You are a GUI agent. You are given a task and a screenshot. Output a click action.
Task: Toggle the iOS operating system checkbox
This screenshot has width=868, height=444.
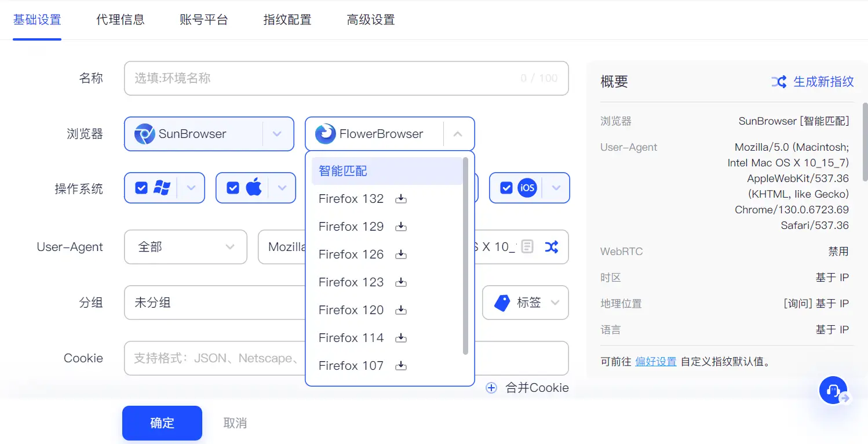(506, 188)
